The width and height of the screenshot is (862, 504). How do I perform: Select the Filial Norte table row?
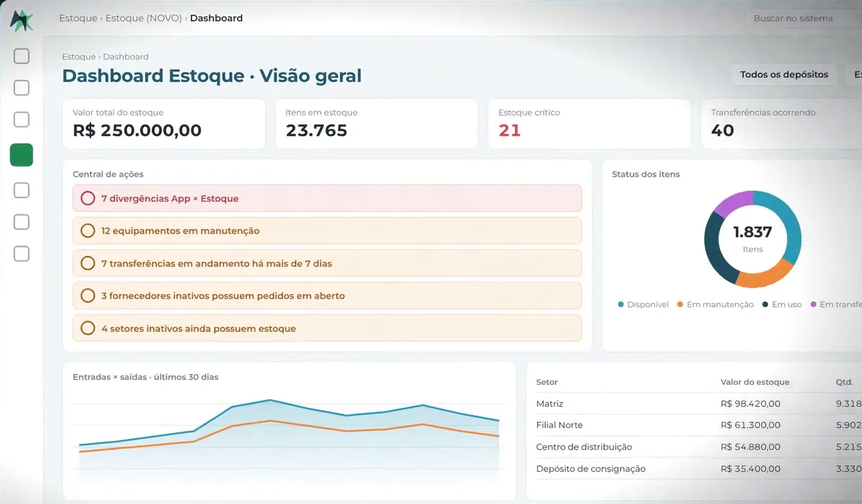point(699,425)
